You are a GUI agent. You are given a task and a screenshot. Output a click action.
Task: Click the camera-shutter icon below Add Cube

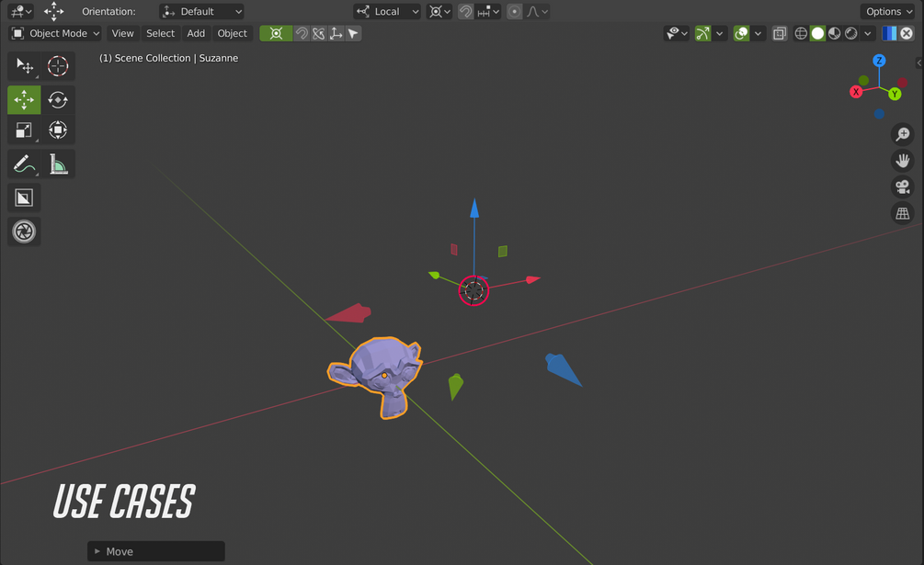(x=24, y=232)
